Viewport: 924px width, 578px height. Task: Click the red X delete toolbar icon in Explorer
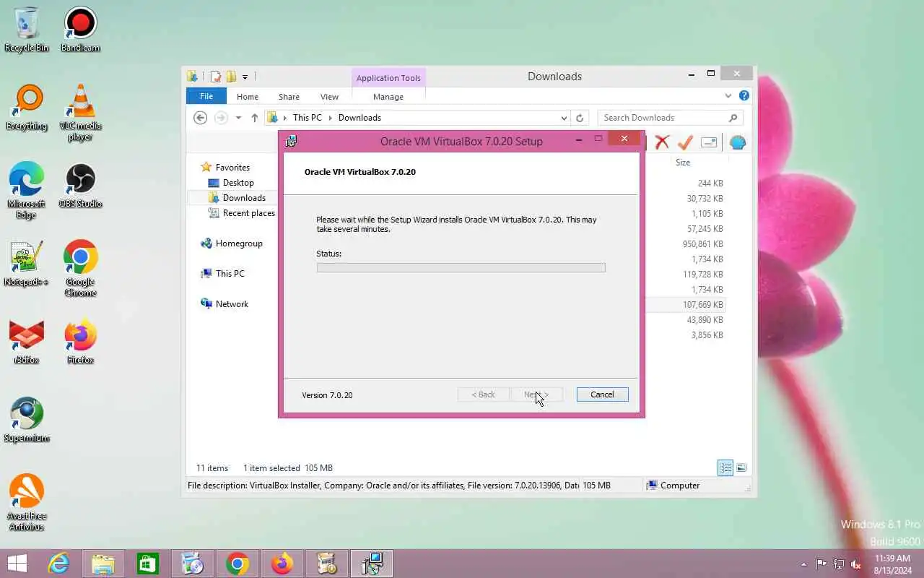[662, 142]
